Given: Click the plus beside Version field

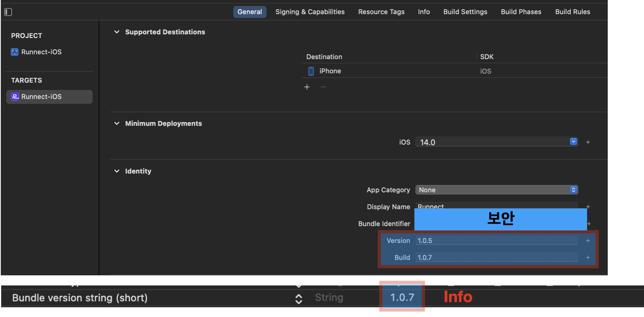Looking at the screenshot, I should point(588,241).
